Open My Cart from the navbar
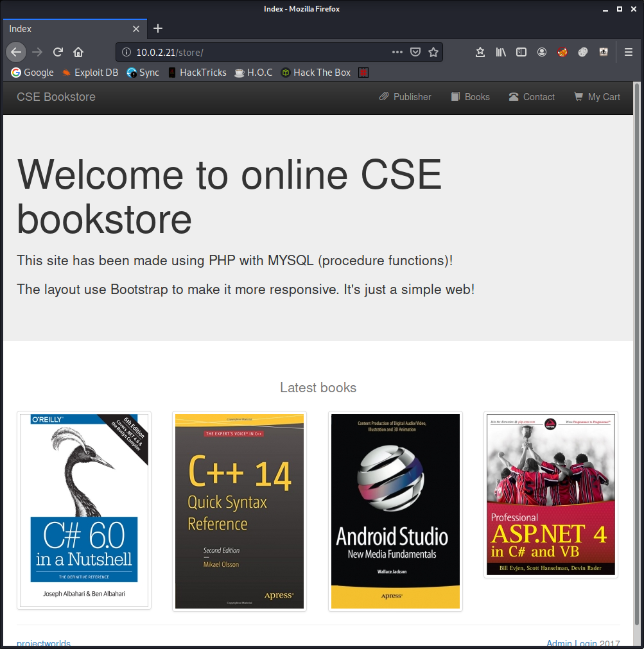 pos(596,97)
